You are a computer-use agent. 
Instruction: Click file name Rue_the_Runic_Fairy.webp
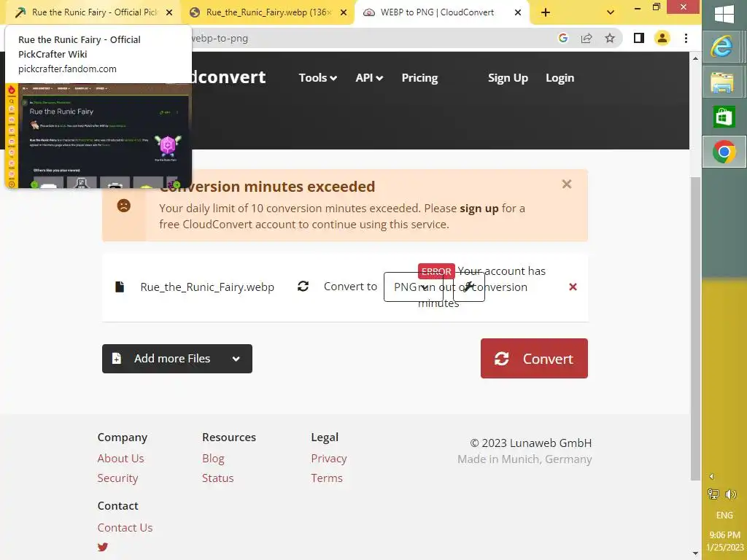(207, 287)
